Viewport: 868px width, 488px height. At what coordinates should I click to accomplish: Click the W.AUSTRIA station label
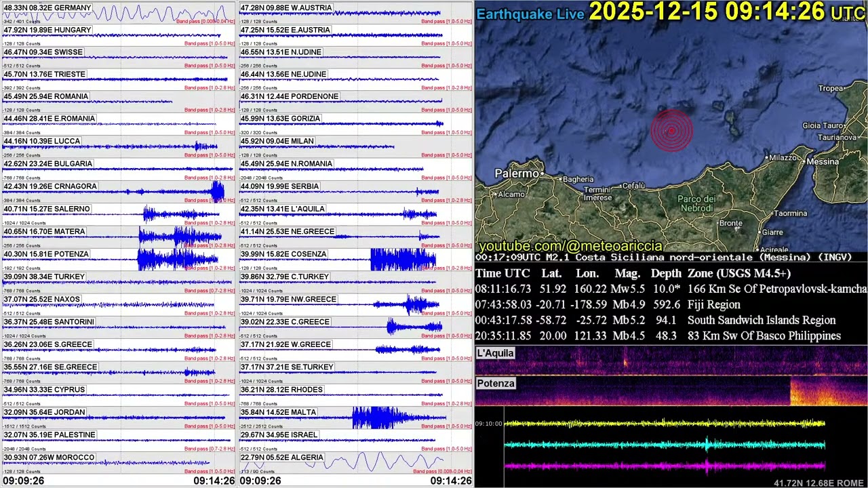(286, 8)
